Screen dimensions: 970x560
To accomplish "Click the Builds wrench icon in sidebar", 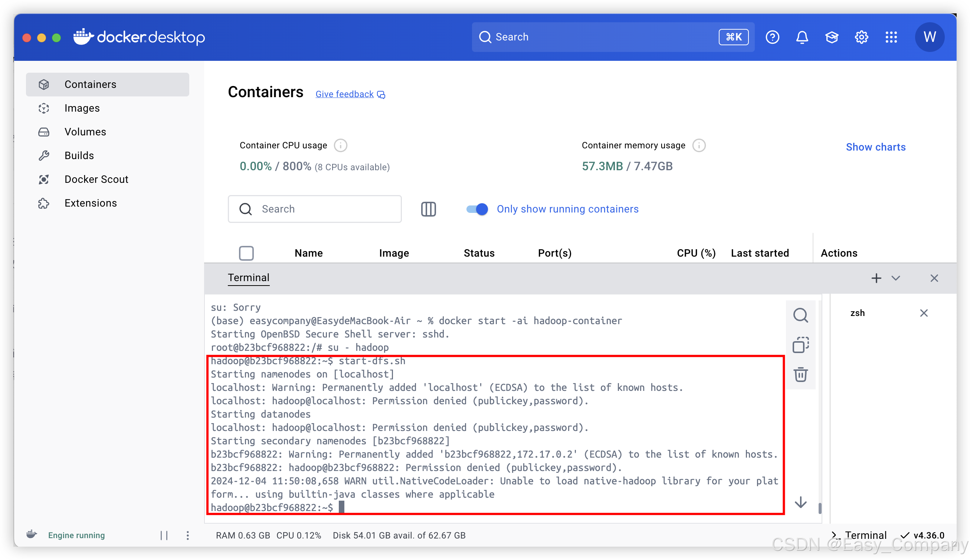I will (x=44, y=155).
